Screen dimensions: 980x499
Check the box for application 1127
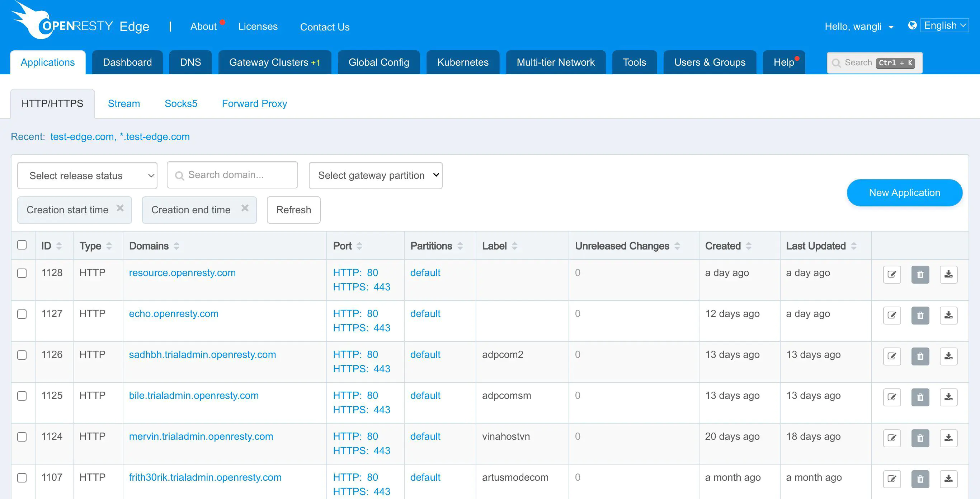22,314
